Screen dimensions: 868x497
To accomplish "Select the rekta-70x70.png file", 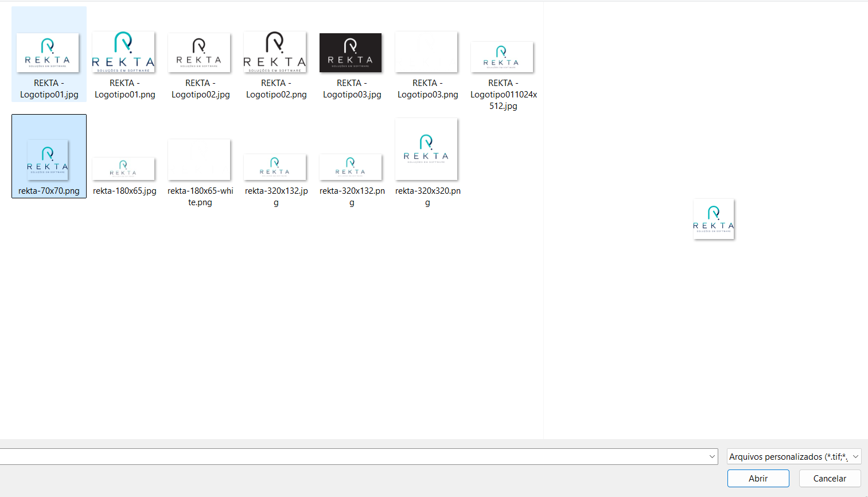I will pyautogui.click(x=49, y=156).
